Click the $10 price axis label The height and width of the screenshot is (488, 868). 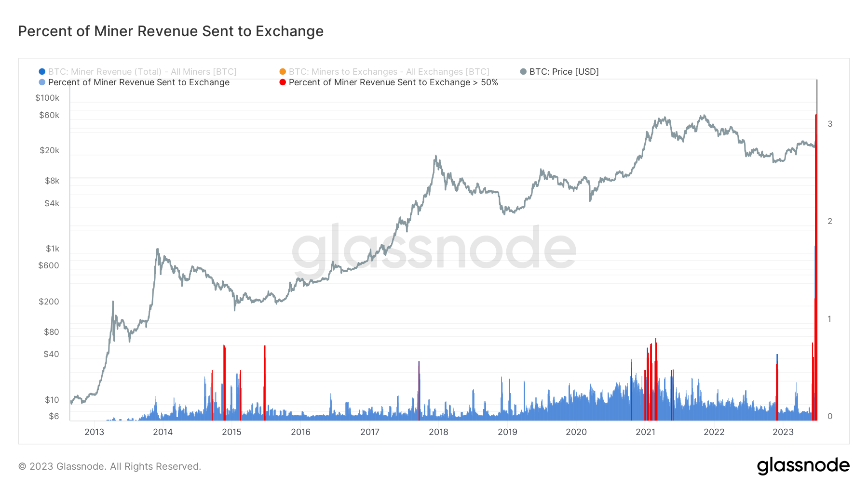point(52,400)
